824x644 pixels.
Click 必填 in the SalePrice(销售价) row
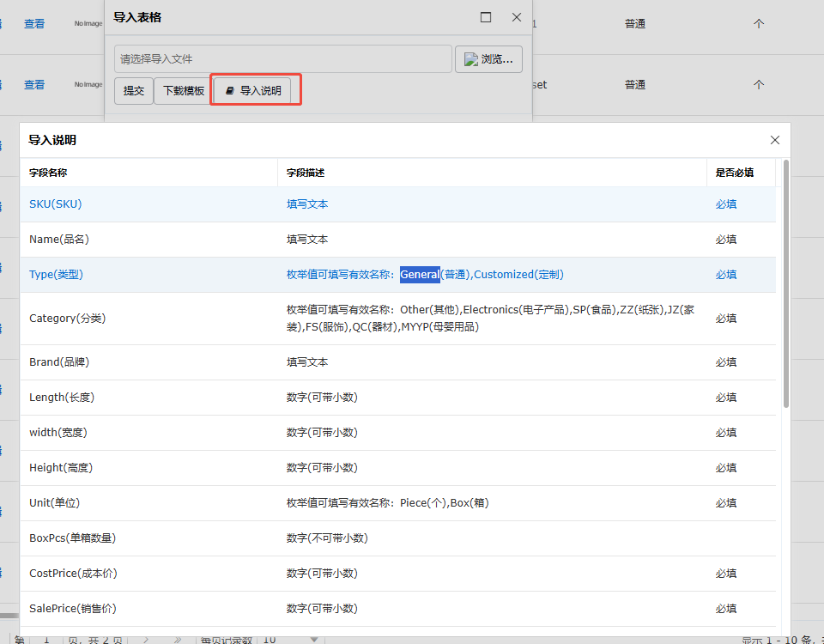click(726, 609)
